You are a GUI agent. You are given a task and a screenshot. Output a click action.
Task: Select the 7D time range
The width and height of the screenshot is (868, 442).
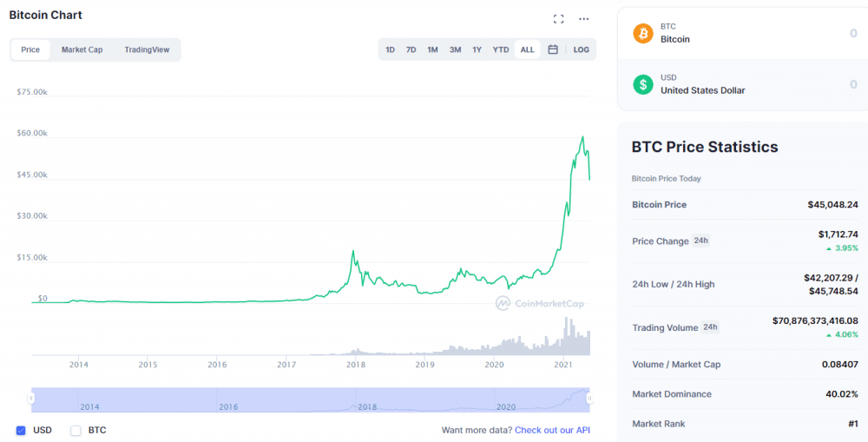(x=411, y=49)
